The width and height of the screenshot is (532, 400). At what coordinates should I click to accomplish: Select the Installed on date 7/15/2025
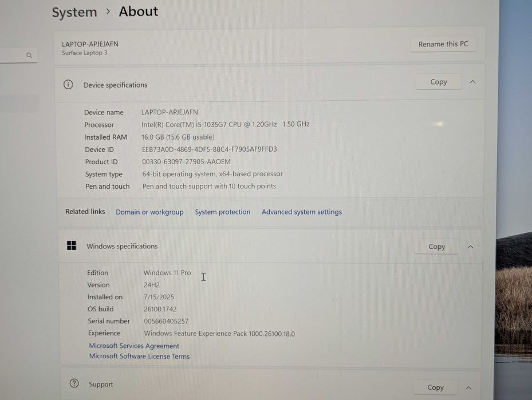point(159,297)
